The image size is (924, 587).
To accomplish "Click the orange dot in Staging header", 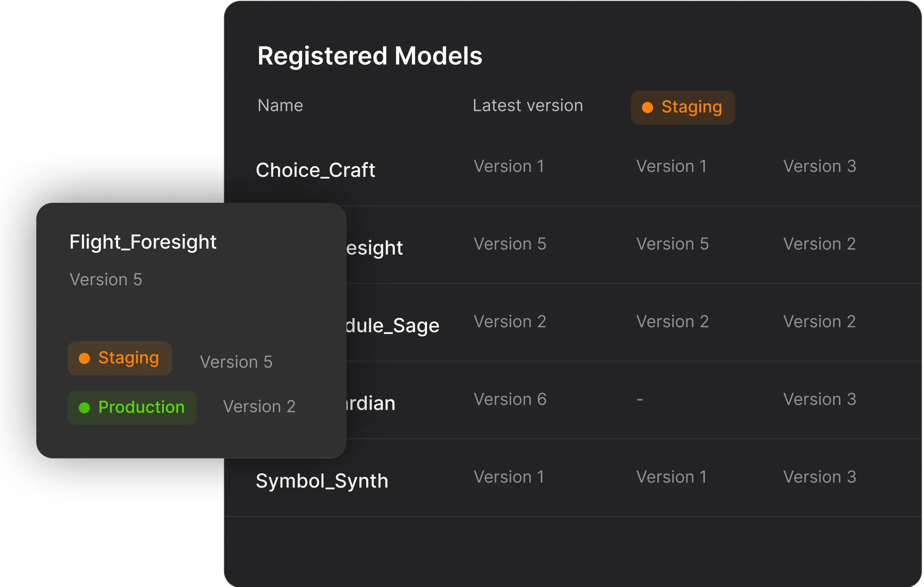I will (x=648, y=108).
